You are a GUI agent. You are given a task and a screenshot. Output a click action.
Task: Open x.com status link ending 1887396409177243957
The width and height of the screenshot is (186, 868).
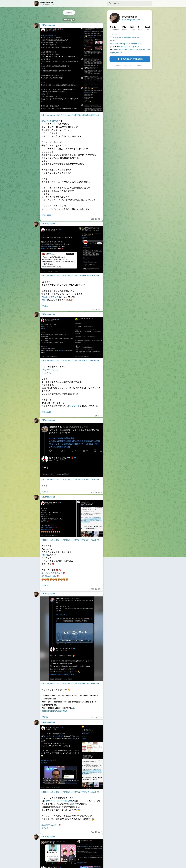pyautogui.click(x=70, y=115)
